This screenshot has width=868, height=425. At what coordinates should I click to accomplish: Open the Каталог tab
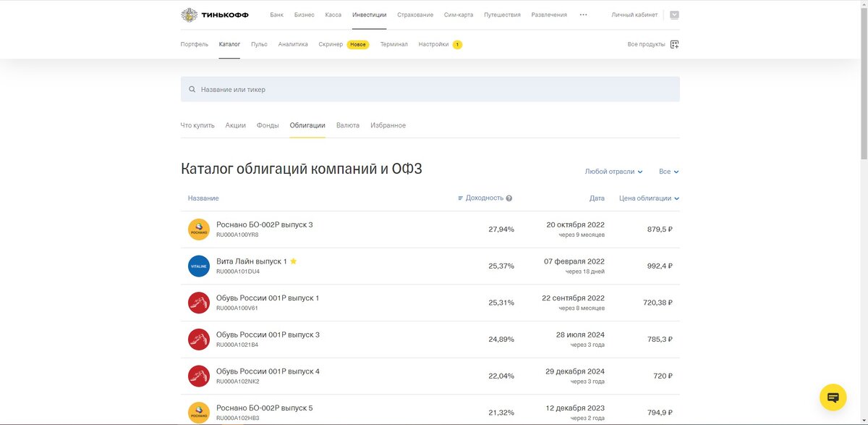(229, 44)
